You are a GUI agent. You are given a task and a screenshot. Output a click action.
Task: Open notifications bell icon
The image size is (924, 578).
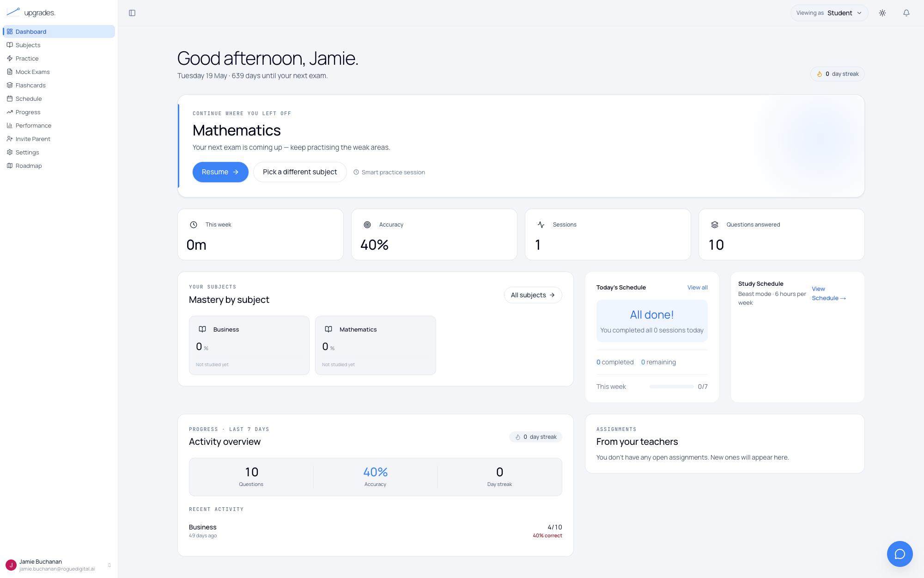906,13
